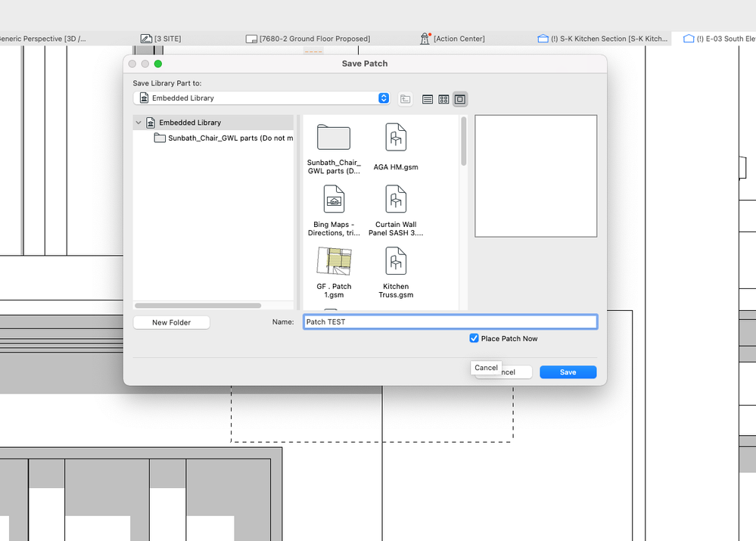756x541 pixels.
Task: Click the 3 SITE worksheet icon
Action: [146, 39]
